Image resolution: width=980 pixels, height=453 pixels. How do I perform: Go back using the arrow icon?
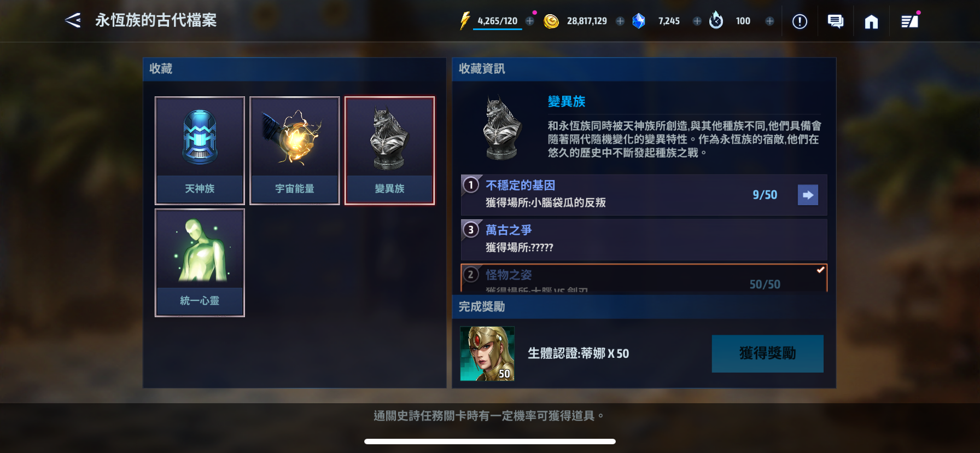tap(73, 21)
